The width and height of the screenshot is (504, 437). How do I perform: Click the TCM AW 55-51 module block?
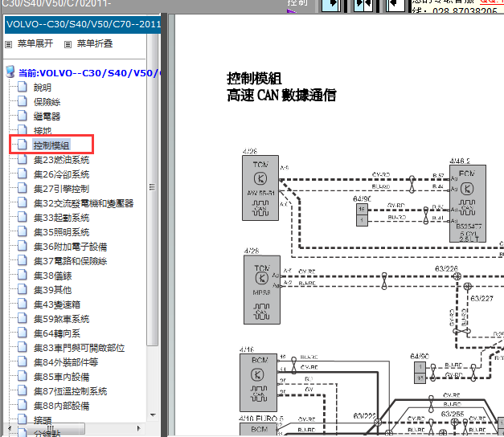click(260, 188)
